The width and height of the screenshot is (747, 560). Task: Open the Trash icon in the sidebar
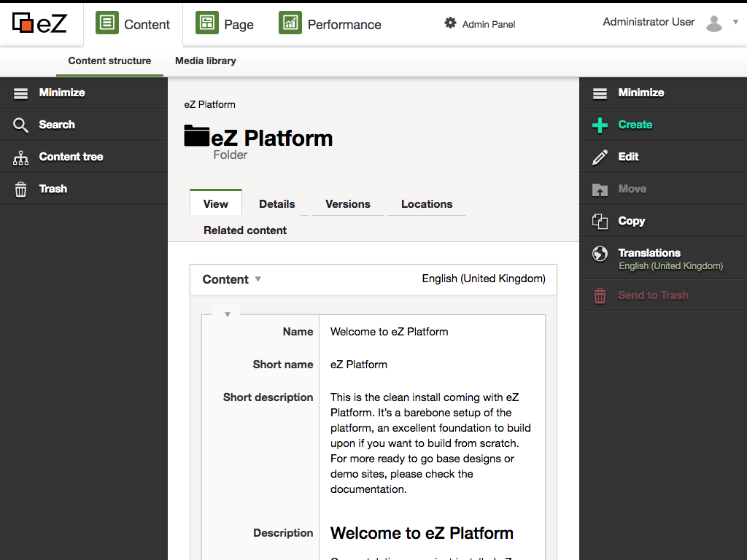(20, 189)
